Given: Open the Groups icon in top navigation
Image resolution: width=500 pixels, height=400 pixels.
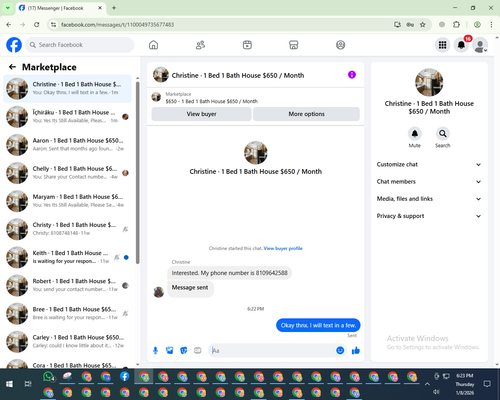Looking at the screenshot, I should tap(340, 45).
